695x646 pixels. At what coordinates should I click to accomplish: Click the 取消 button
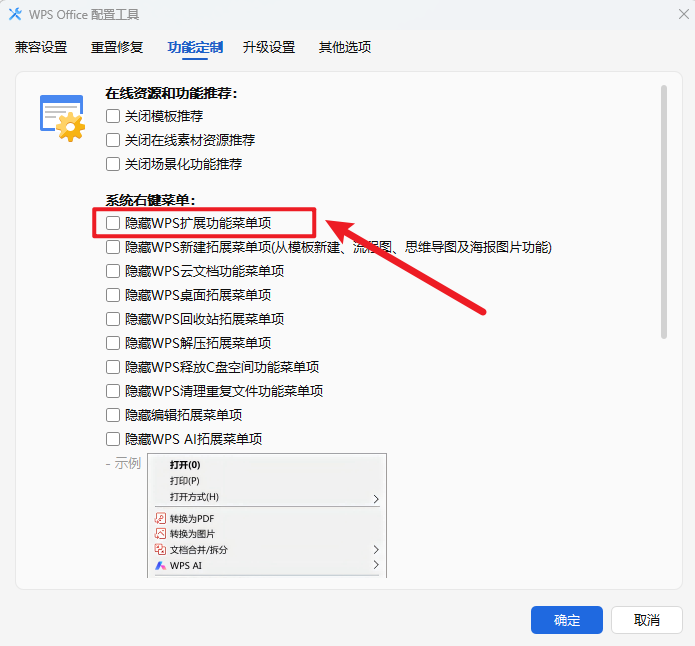(x=647, y=620)
